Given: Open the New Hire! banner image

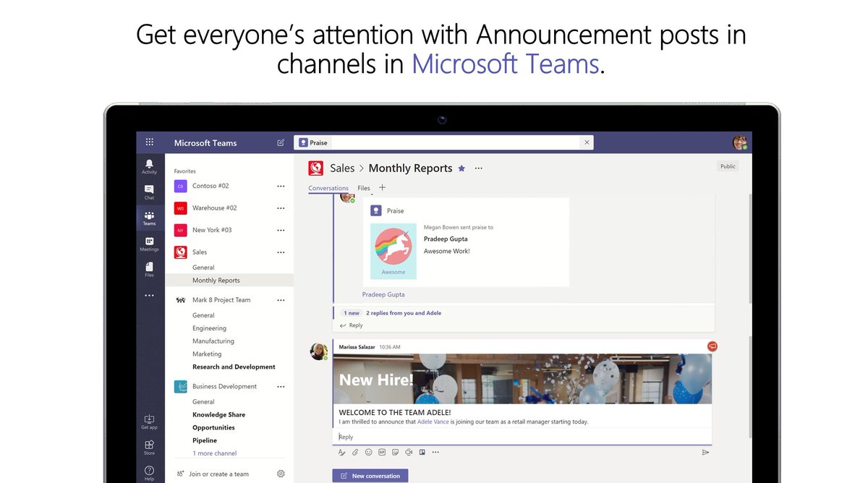Looking at the screenshot, I should pos(522,379).
